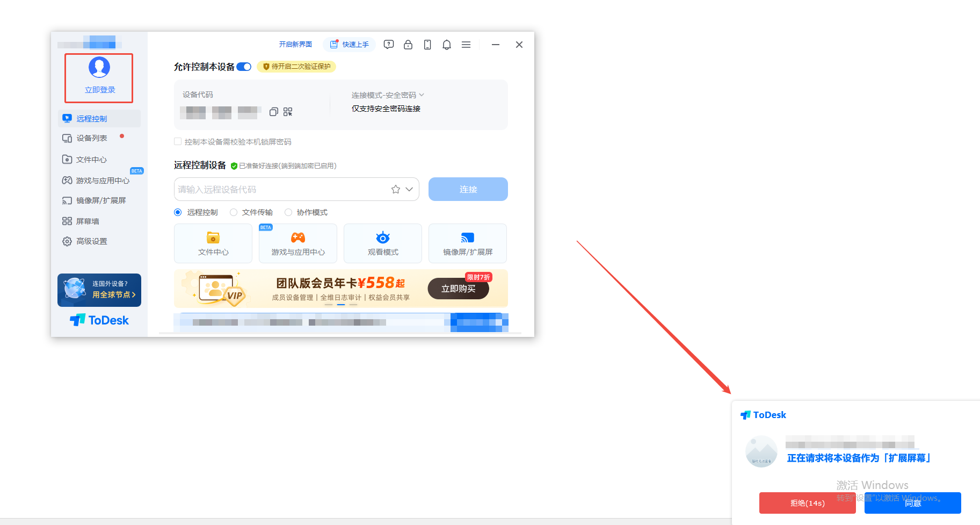The width and height of the screenshot is (980, 525).
Task: Click the 立即购买 button on the VIP banner
Action: (x=459, y=289)
